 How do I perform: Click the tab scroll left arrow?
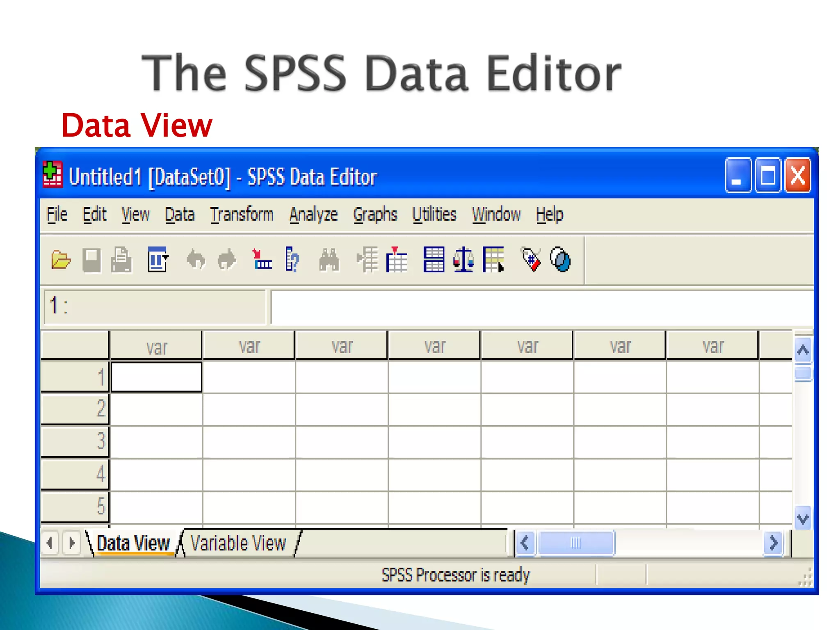(50, 543)
